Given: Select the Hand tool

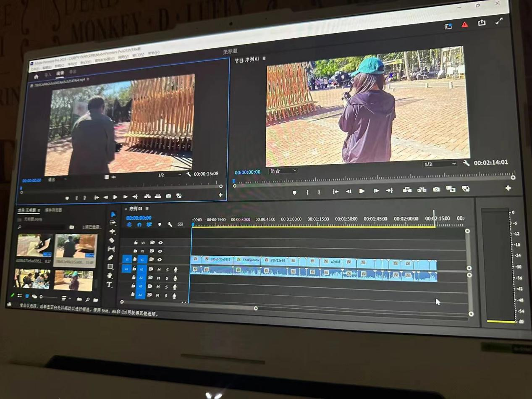Looking at the screenshot, I should (110, 276).
